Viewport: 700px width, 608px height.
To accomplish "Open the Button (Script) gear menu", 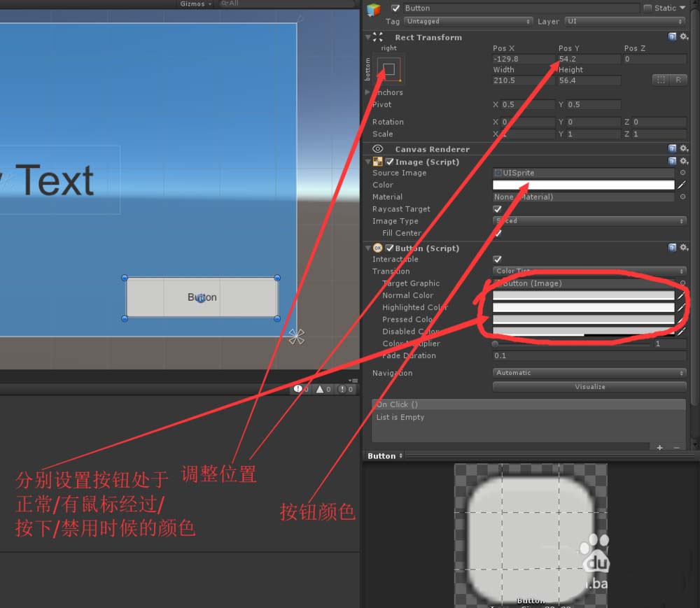I will point(683,248).
